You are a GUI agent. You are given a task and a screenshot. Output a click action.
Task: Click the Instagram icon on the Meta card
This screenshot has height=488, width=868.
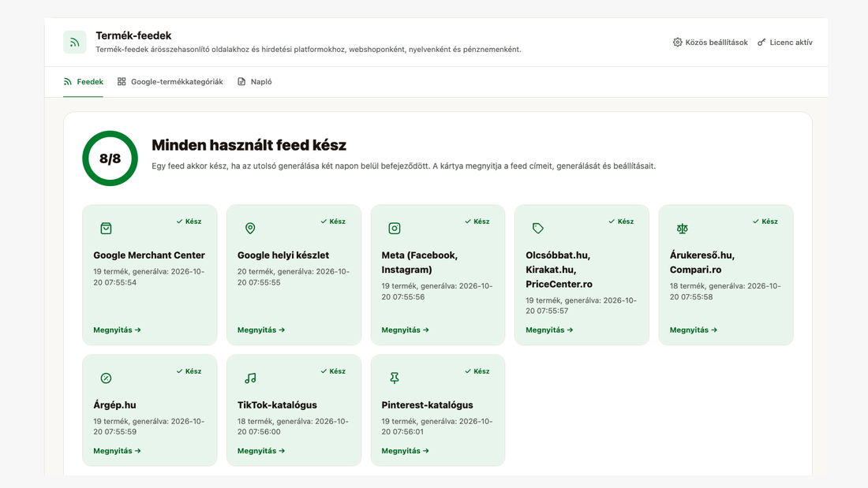coord(394,229)
